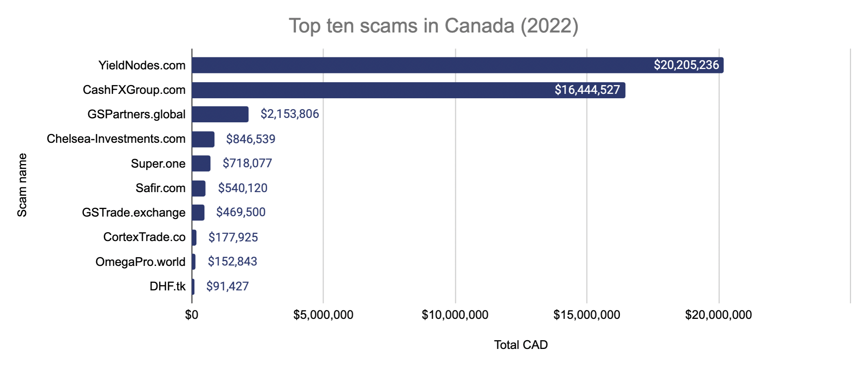This screenshot has height=369, width=868.
Task: Click the $16,444,527 data label
Action: coord(587,90)
